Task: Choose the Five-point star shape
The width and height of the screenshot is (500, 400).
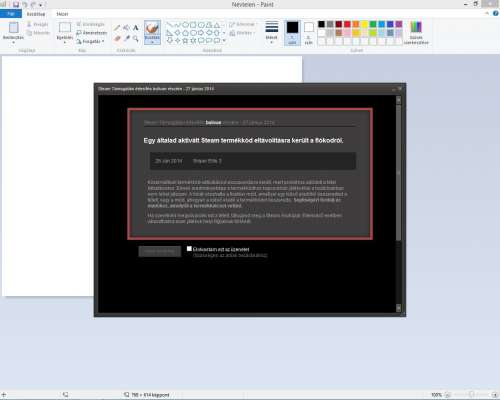Action: (x=185, y=41)
